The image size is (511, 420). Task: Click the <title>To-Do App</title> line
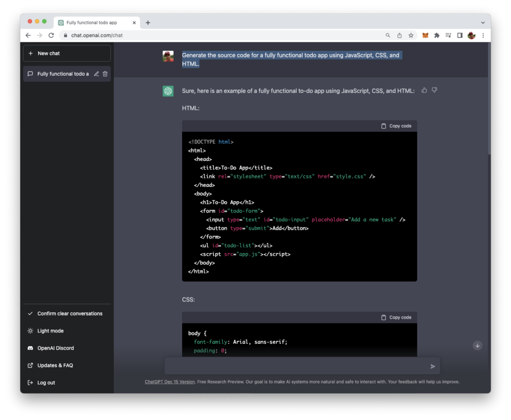pyautogui.click(x=236, y=168)
